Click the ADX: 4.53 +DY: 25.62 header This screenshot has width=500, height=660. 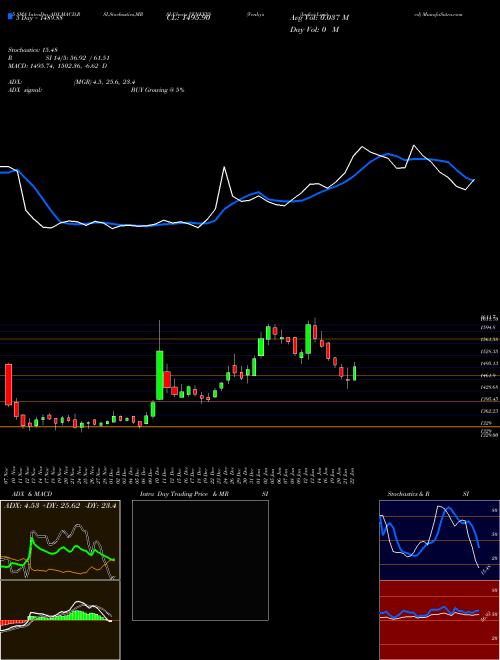point(60,505)
